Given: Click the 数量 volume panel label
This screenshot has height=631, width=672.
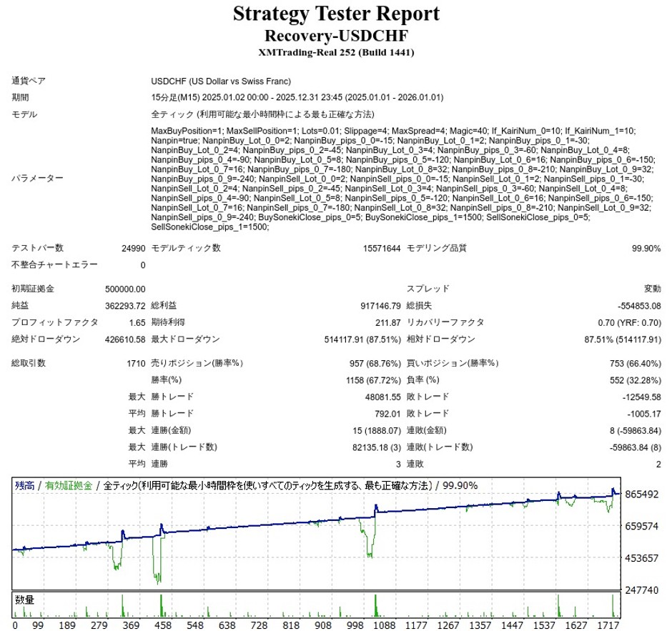Looking at the screenshot, I should click(25, 600).
